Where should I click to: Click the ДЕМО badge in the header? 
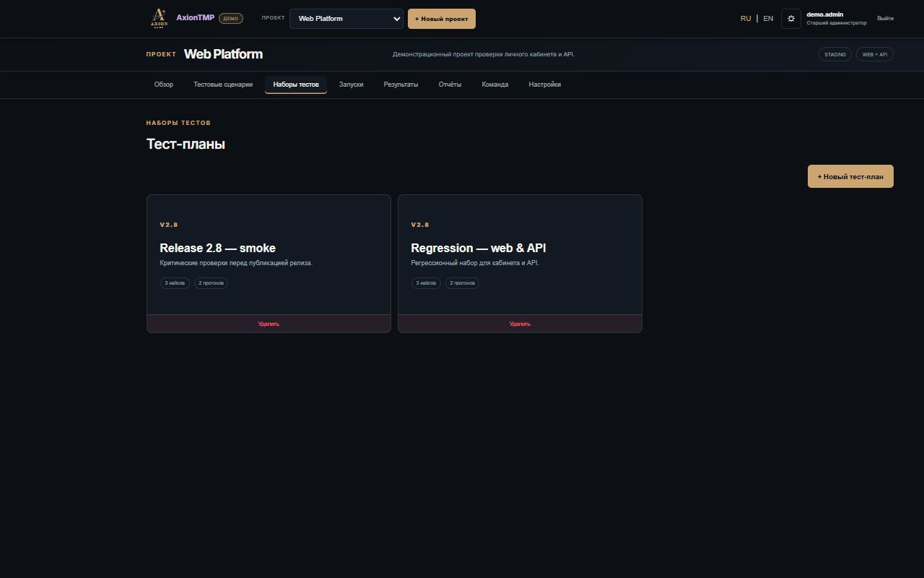pos(231,19)
